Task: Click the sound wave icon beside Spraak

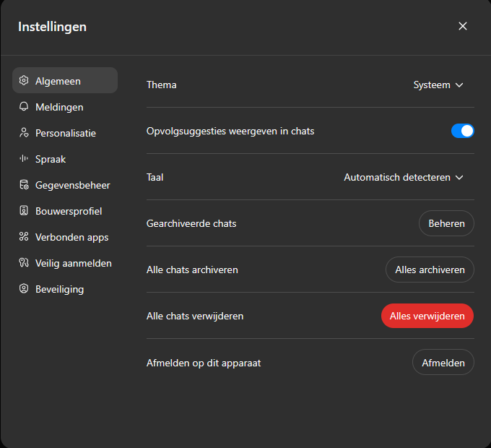Action: 24,158
